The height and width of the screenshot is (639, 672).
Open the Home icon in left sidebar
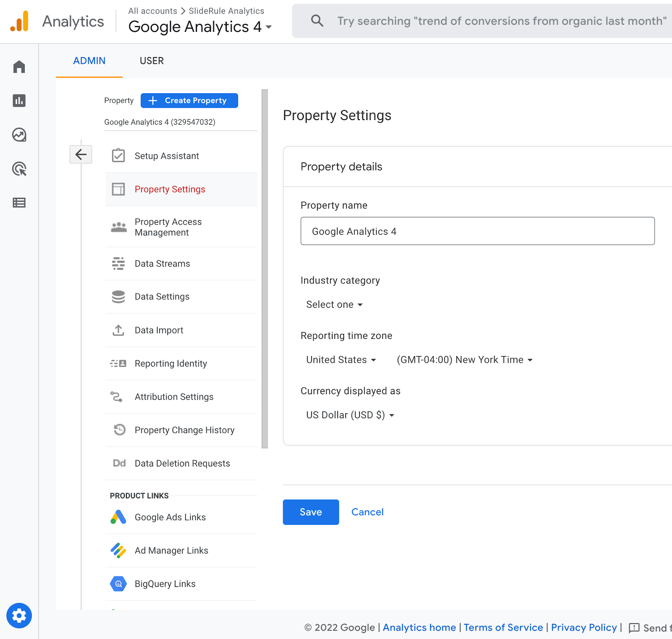click(19, 67)
